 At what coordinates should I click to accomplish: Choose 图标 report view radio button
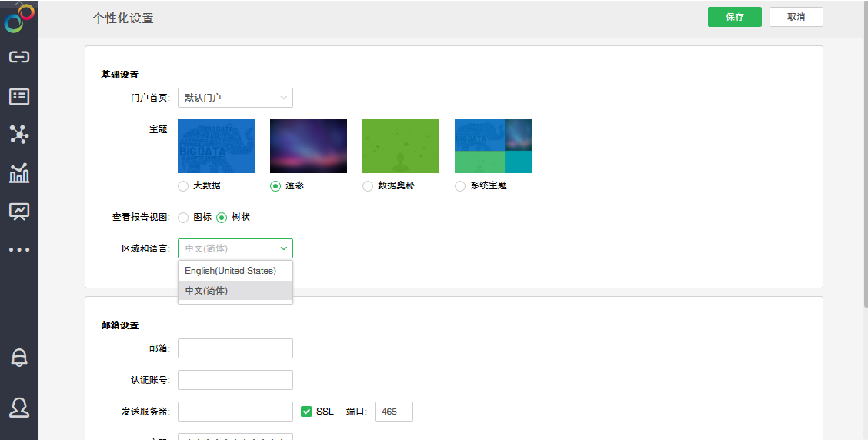[183, 218]
